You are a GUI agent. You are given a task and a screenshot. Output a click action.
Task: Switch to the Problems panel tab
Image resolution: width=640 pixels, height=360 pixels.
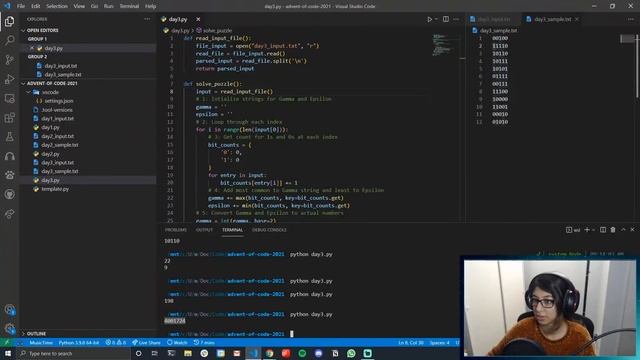pos(176,230)
